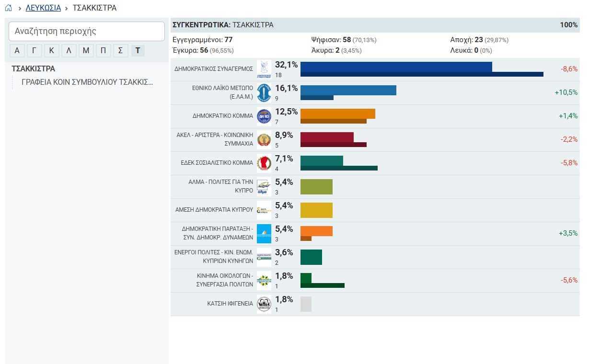Filter areas by letter Κ
Image resolution: width=612 pixels, height=364 pixels.
pyautogui.click(x=52, y=50)
